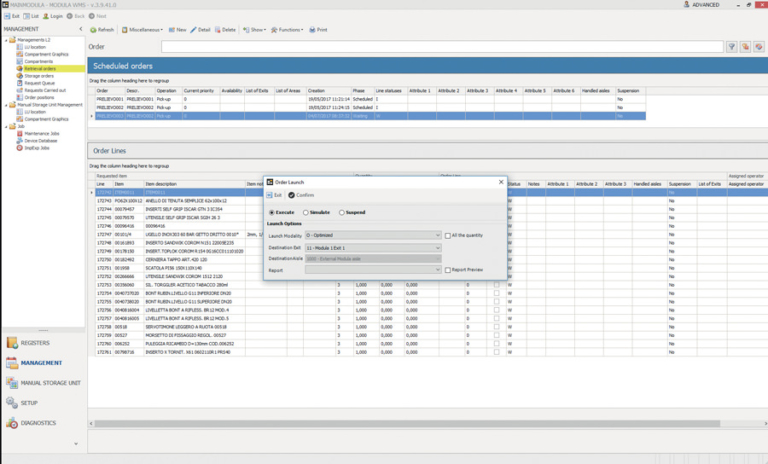Click the Delete toolbar icon

coord(217,30)
